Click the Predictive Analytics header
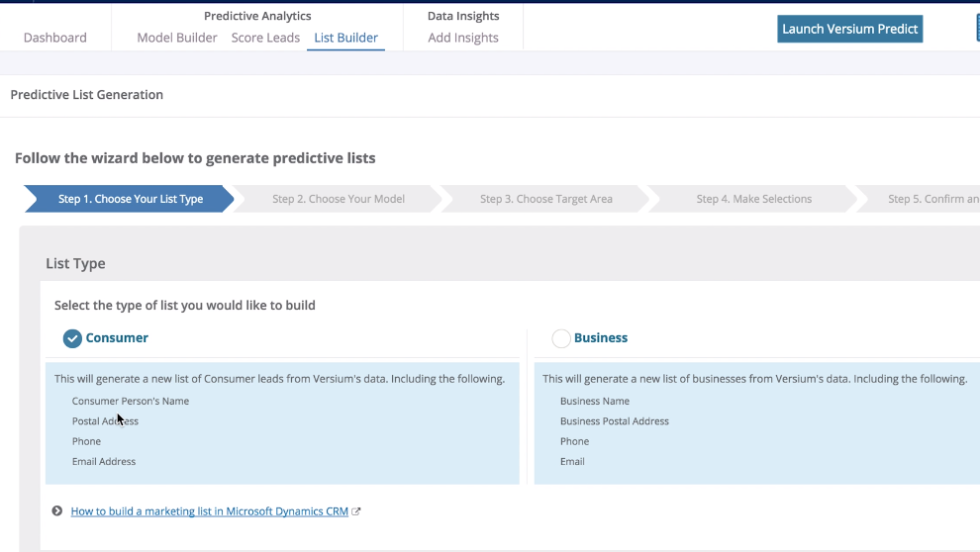Image resolution: width=980 pixels, height=552 pixels. [257, 16]
